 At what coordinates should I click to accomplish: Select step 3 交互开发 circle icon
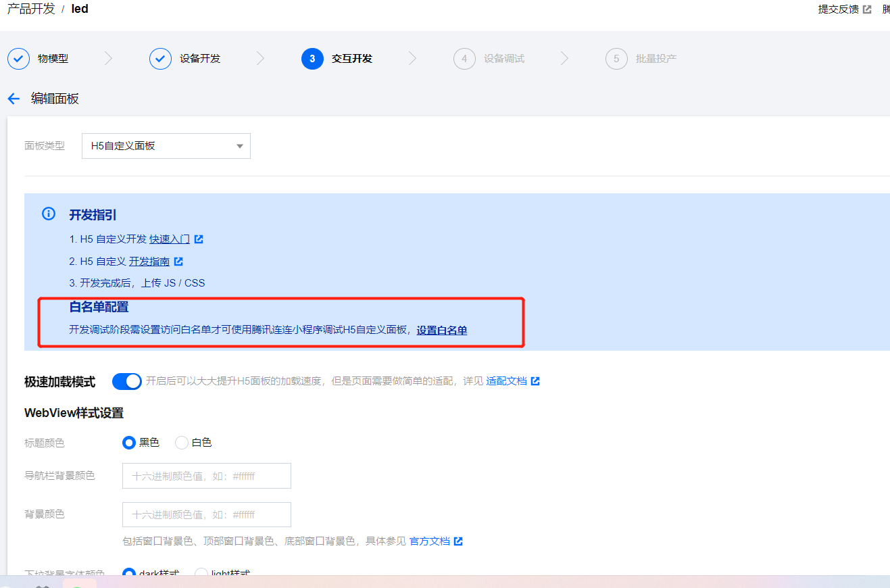[312, 59]
